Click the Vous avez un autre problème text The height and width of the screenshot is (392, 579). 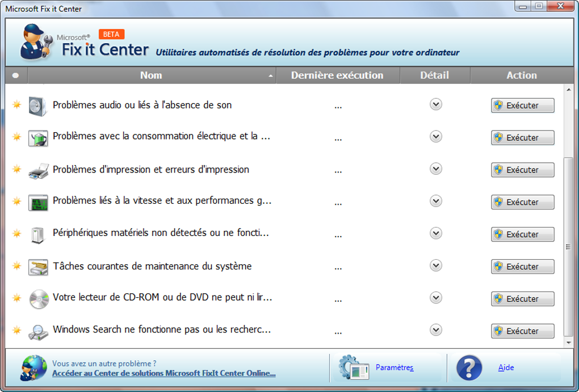coord(104,364)
